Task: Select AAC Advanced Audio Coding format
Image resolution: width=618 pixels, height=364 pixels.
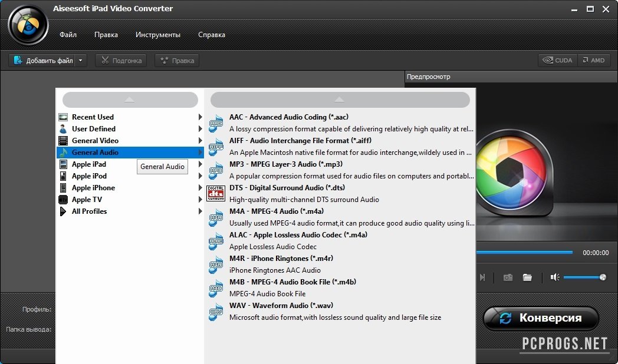Action: point(292,117)
